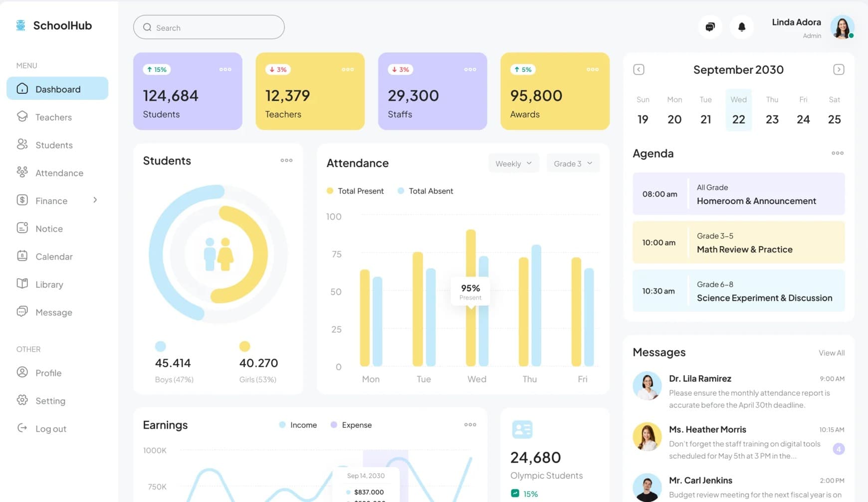The image size is (868, 502).
Task: Navigate to Library in the sidebar
Action: point(49,284)
